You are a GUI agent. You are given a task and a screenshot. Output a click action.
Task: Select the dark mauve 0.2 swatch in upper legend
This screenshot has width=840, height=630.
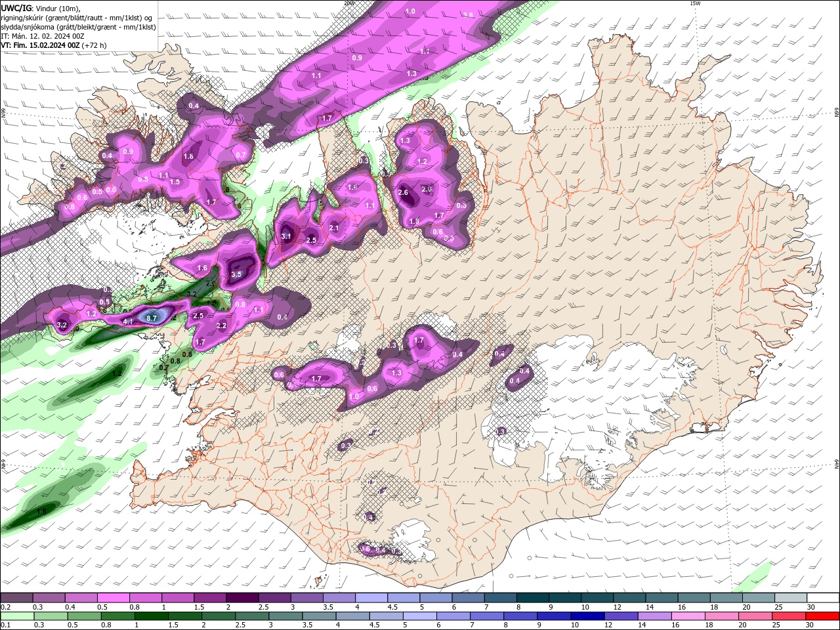click(16, 598)
